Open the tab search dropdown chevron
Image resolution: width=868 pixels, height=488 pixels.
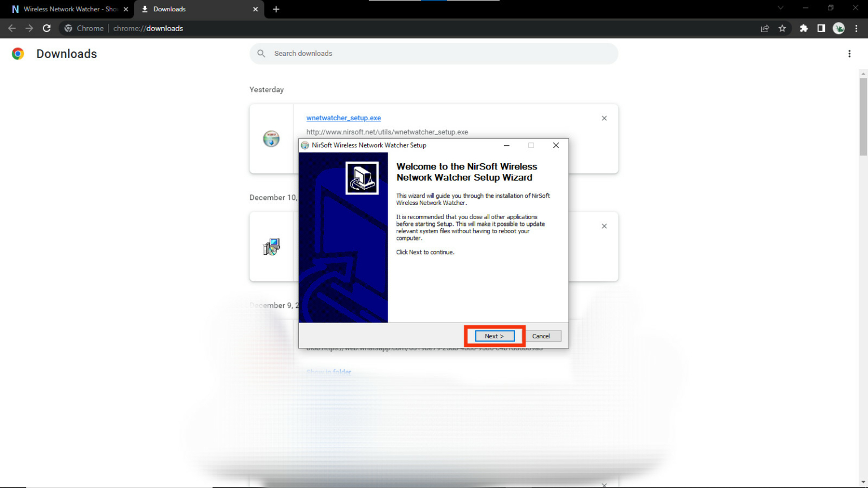pyautogui.click(x=780, y=8)
